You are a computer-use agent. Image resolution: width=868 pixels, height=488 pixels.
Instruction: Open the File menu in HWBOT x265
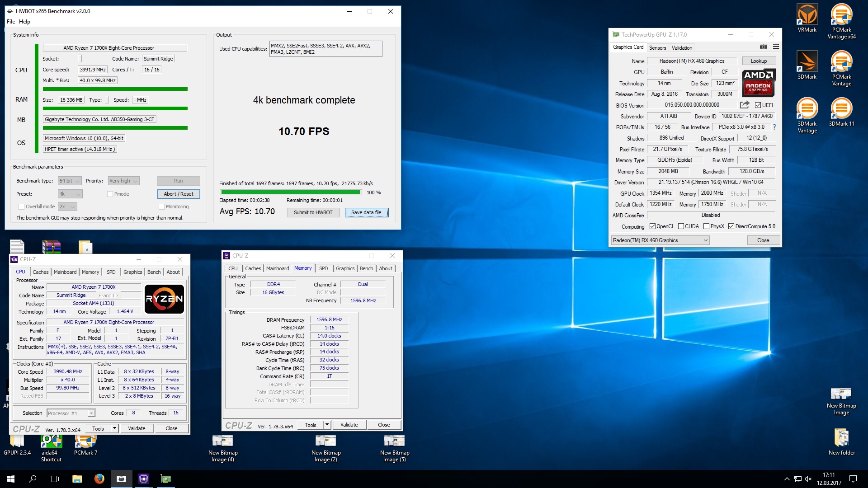click(11, 21)
